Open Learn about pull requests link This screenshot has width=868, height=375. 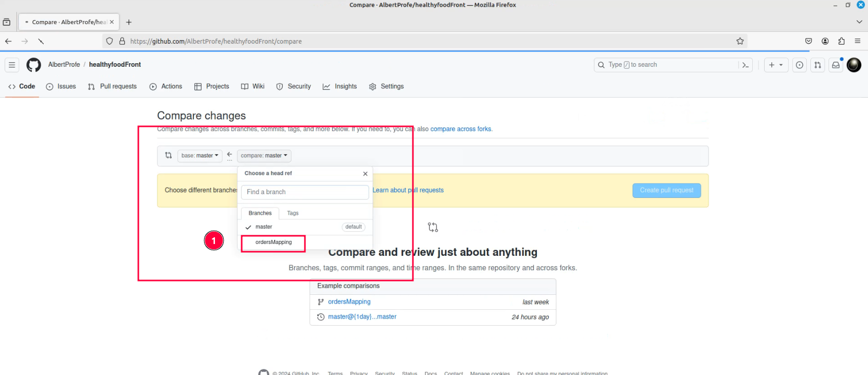click(x=408, y=190)
